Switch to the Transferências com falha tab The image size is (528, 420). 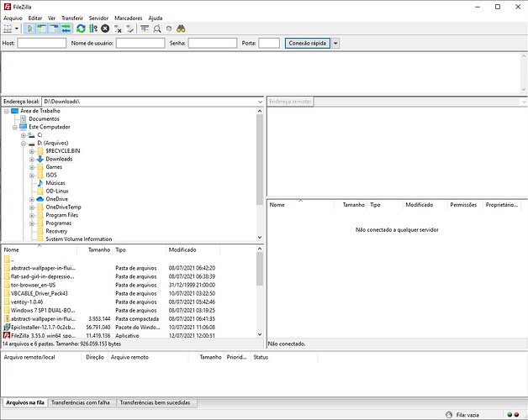tap(82, 403)
